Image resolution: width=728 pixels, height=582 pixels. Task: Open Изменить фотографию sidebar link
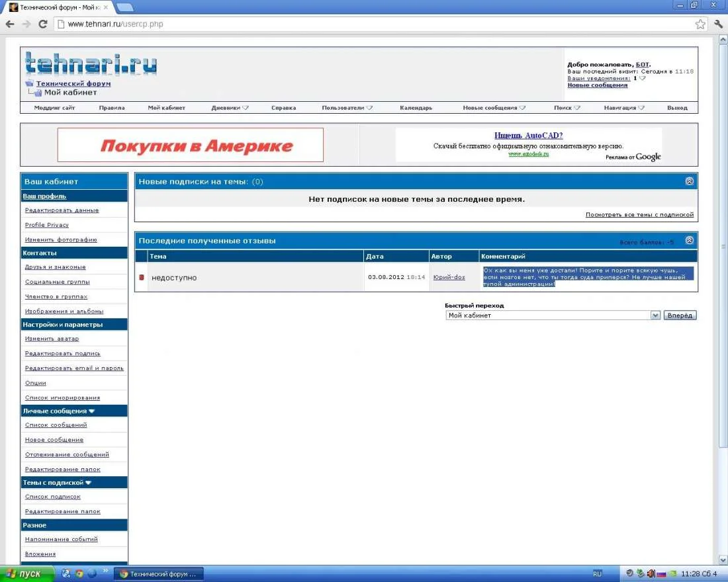pyautogui.click(x=61, y=240)
